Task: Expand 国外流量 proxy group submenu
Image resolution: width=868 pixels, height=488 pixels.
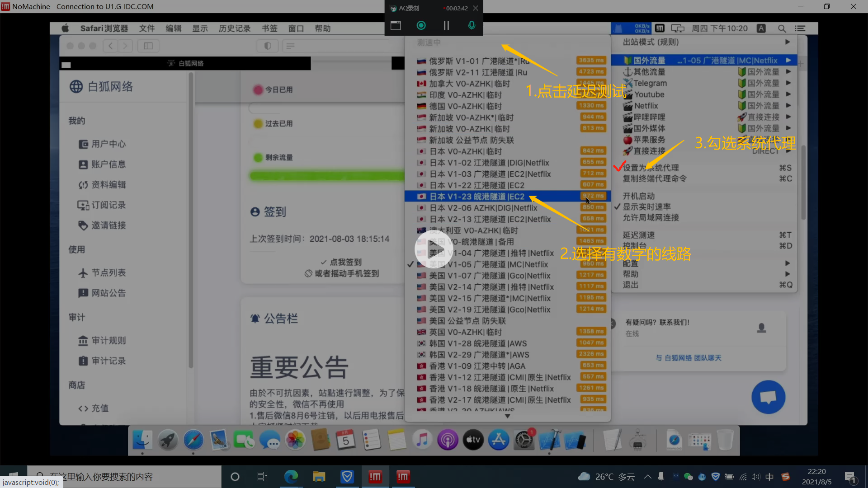Action: pyautogui.click(x=704, y=60)
